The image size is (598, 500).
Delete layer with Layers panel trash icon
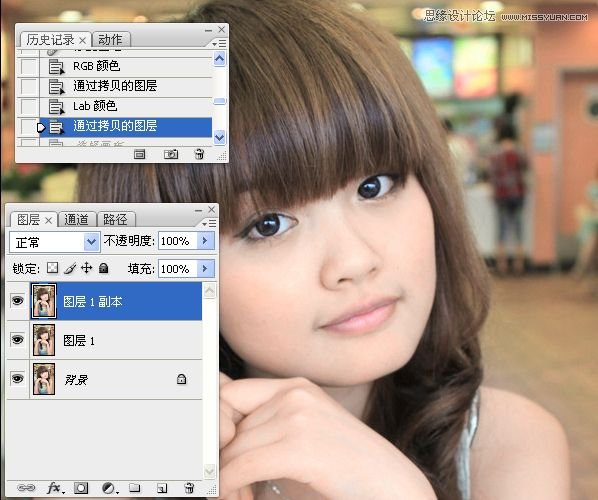click(189, 488)
